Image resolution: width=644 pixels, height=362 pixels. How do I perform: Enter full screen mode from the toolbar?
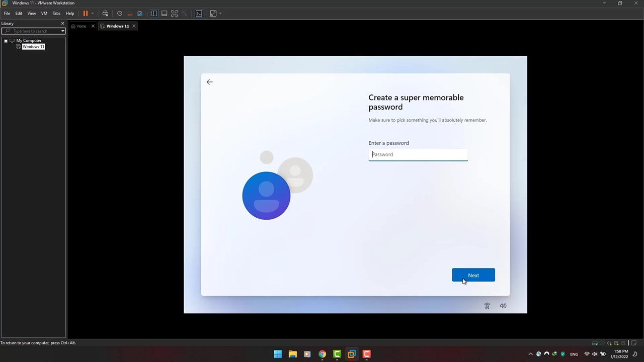click(174, 14)
